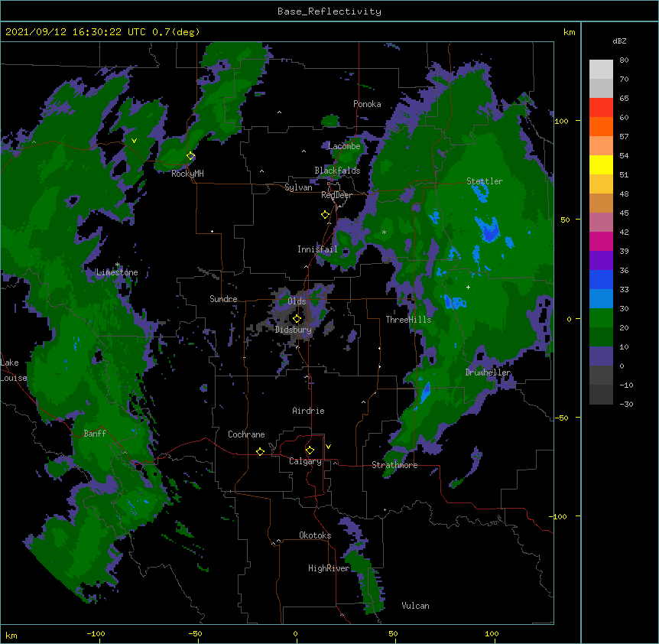Click the violet legend swatch at 39
Viewport: 659px width, 644px height.
pyautogui.click(x=601, y=260)
